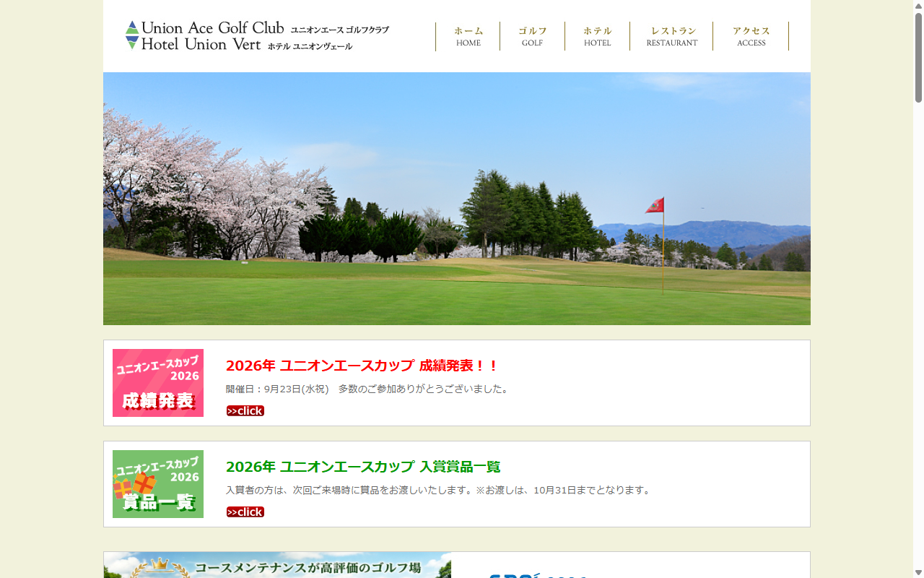The width and height of the screenshot is (924, 578).
Task: Open the 成績発表 headline link
Action: (x=362, y=366)
